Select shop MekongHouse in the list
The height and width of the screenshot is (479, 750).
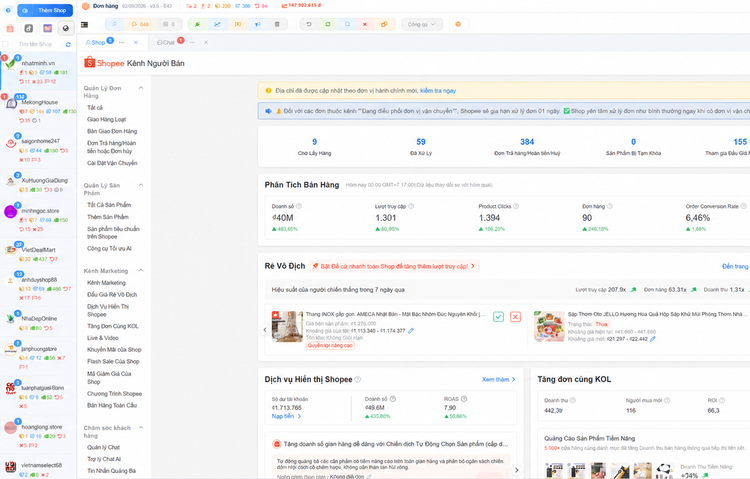38,111
